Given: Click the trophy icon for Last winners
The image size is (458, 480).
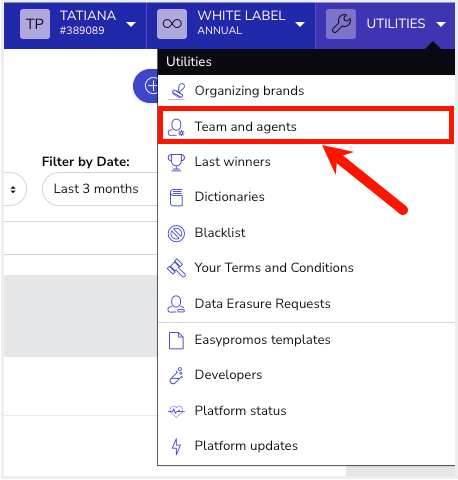Looking at the screenshot, I should (x=176, y=162).
